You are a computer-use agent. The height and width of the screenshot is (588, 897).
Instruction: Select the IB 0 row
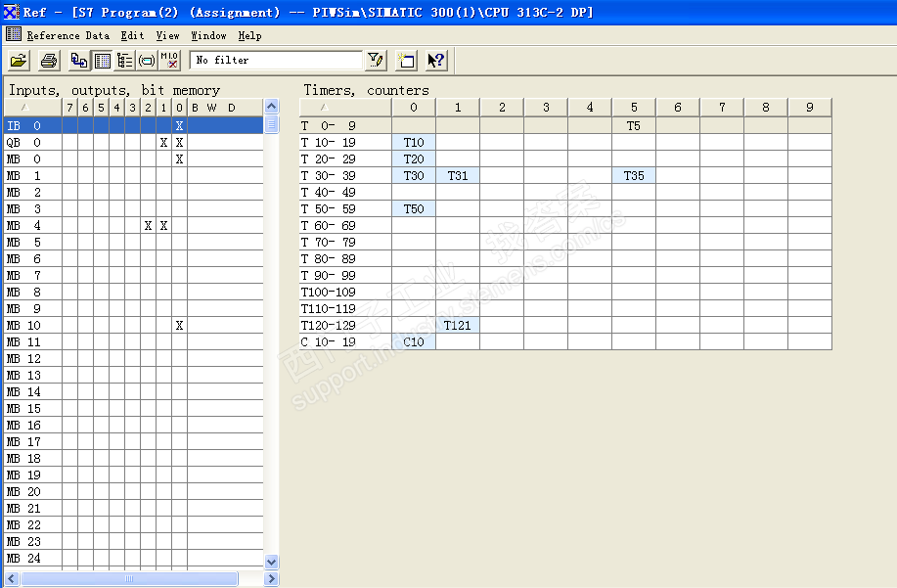[x=133, y=126]
